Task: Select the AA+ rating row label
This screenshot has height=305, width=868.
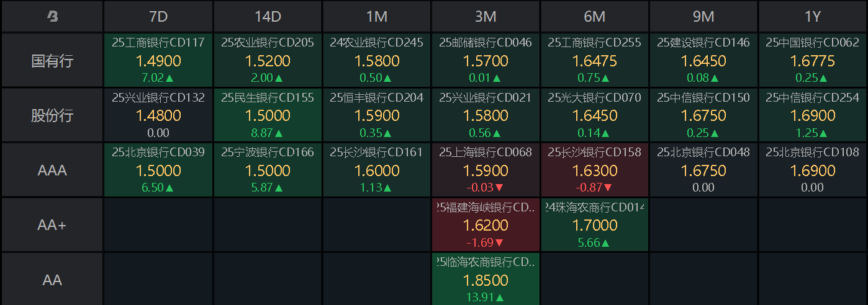Action: pyautogui.click(x=52, y=225)
